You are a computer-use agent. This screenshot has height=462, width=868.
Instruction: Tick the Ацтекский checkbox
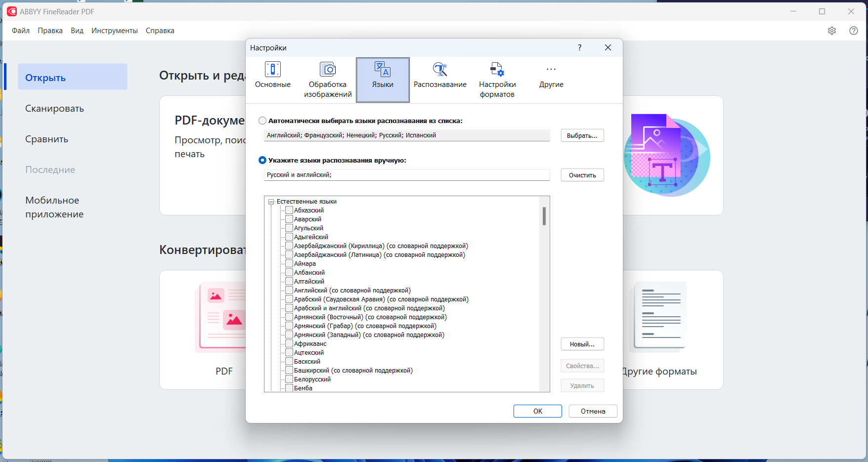(289, 353)
